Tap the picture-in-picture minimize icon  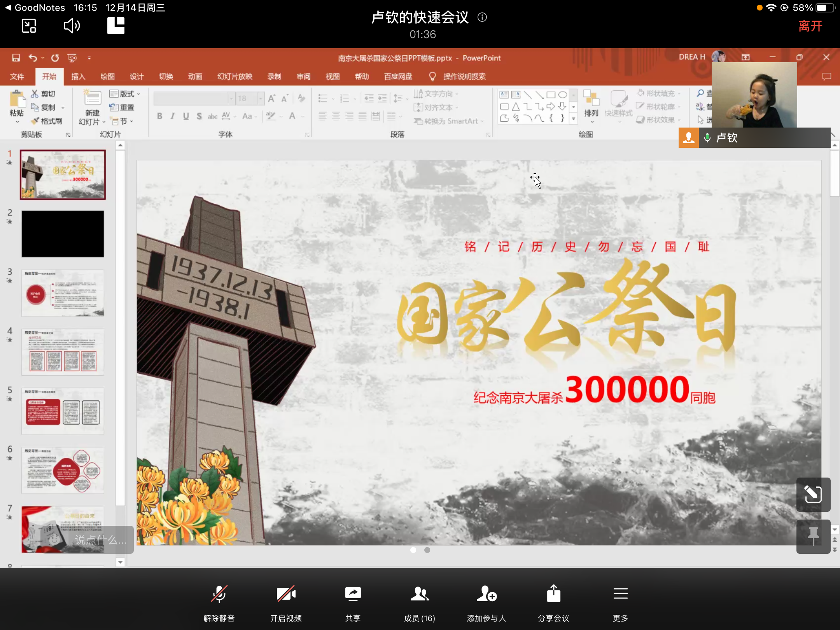point(29,26)
